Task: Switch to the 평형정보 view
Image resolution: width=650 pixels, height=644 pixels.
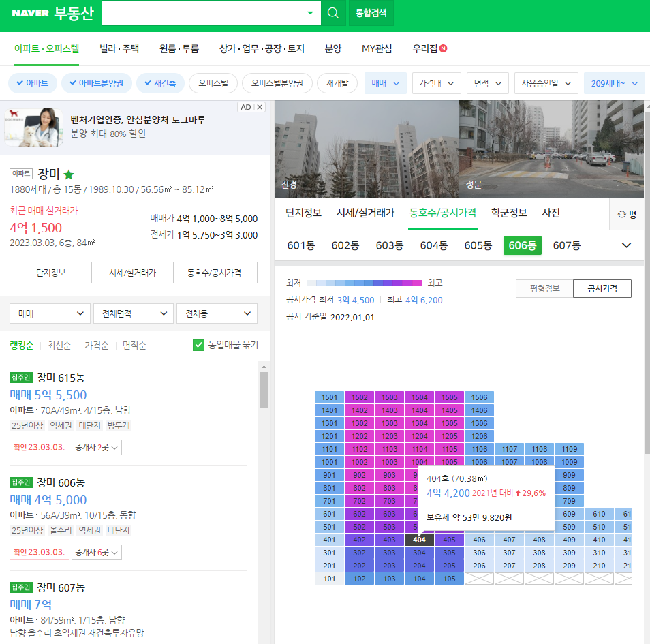Action: 544,288
